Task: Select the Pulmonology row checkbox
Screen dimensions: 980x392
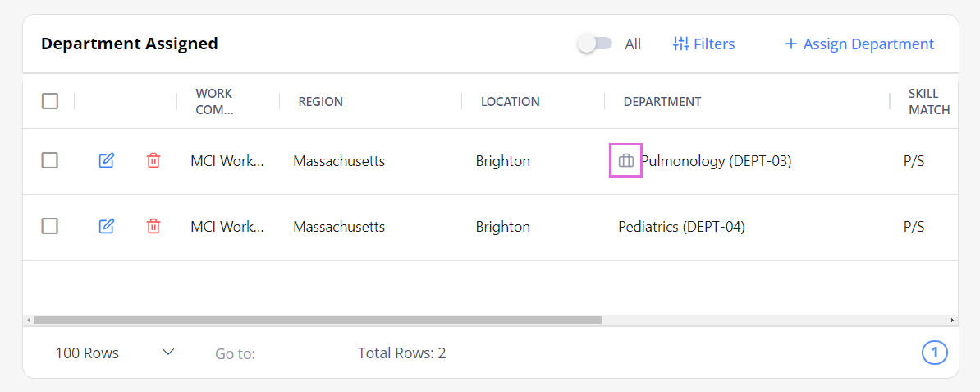Action: tap(50, 160)
